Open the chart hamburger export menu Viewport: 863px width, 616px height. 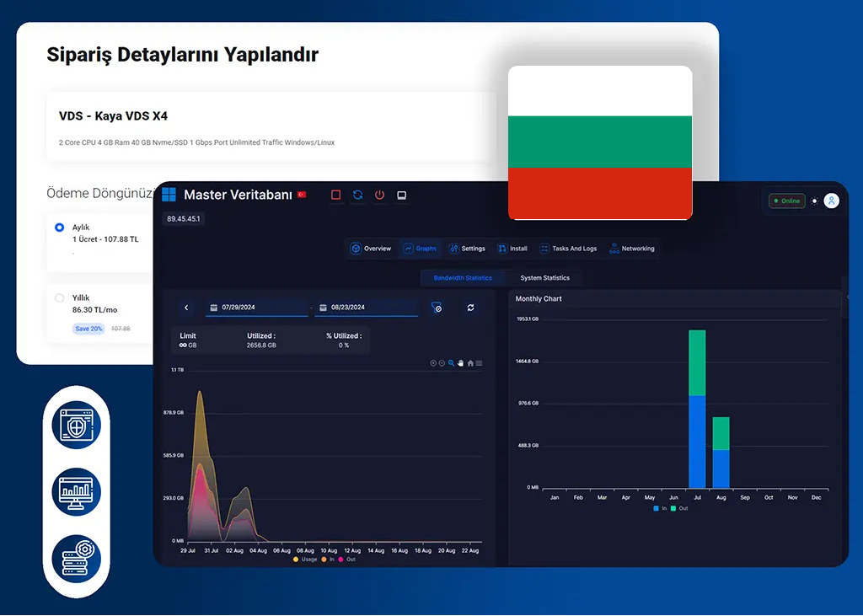click(480, 363)
